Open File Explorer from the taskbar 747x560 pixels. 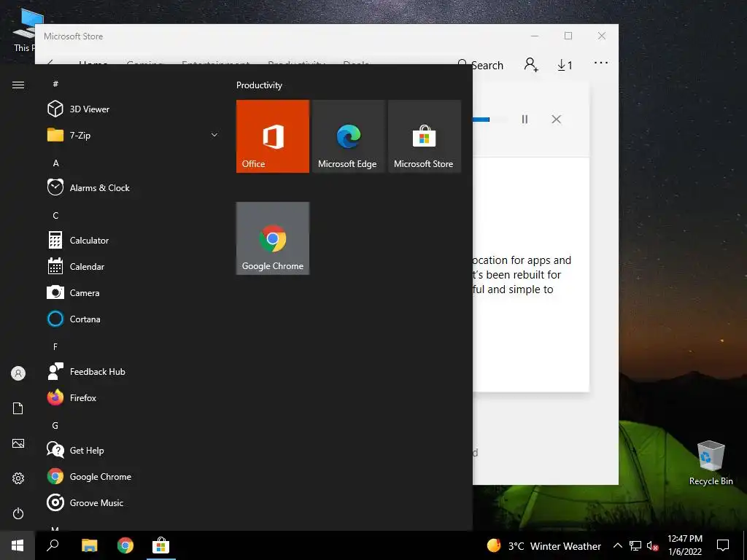(89, 545)
